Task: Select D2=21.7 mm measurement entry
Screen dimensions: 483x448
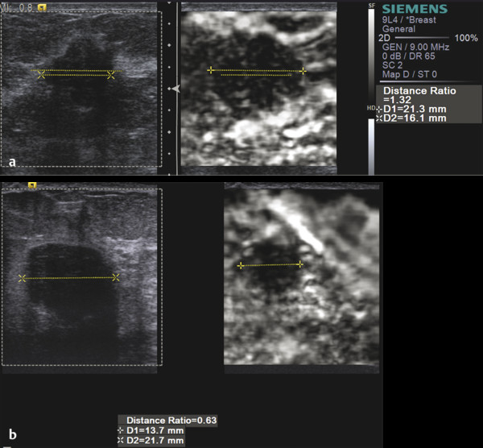Action: (x=153, y=441)
